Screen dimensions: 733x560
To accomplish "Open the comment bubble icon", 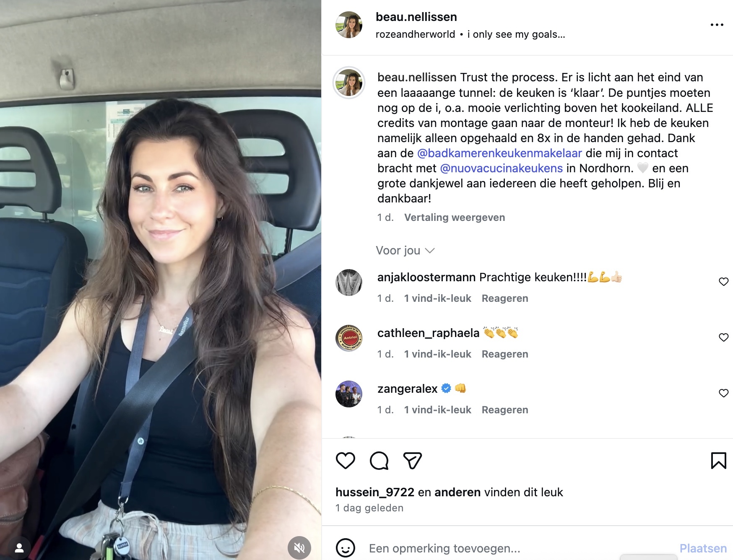I will tap(379, 461).
